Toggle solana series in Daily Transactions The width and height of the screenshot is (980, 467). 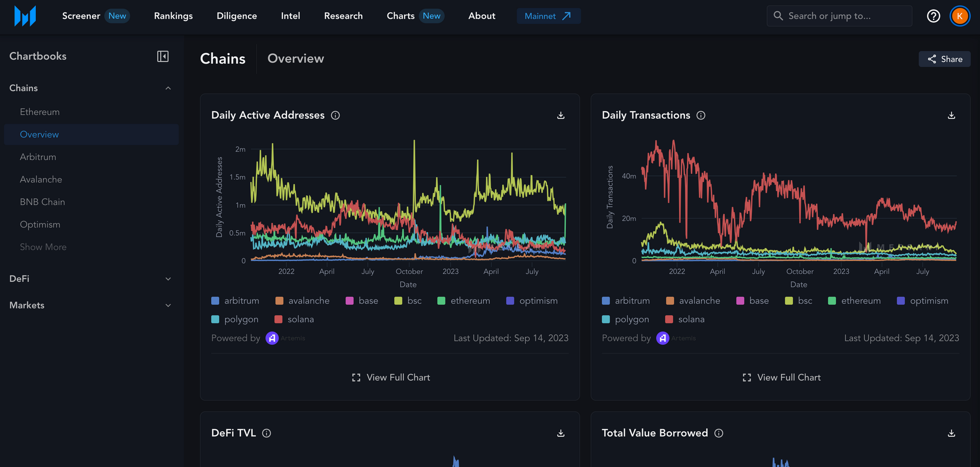(x=685, y=320)
